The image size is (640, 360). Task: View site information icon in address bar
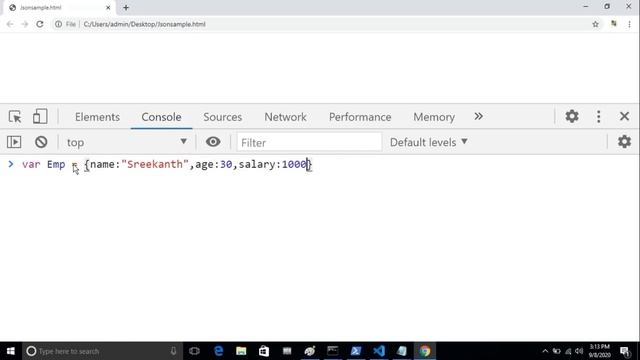click(58, 24)
